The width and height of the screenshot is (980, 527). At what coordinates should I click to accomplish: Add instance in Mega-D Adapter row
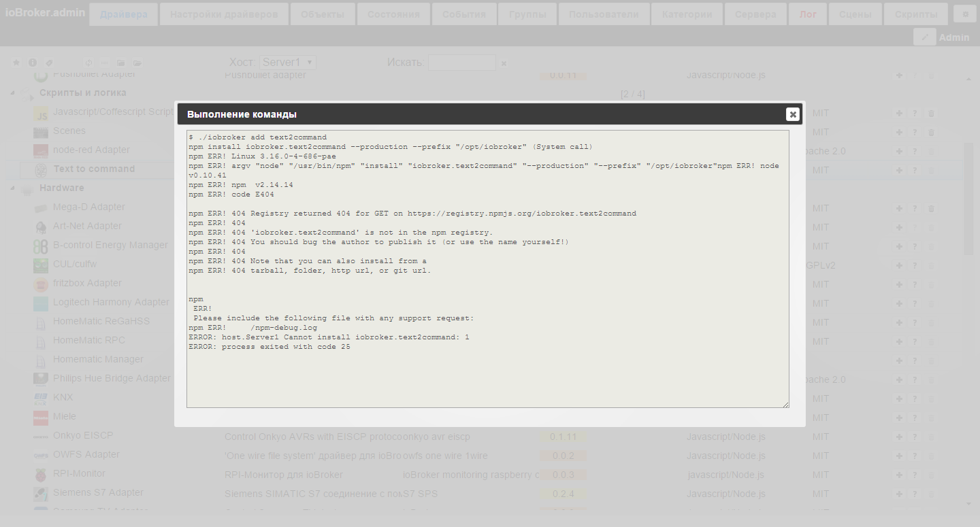coord(899,208)
